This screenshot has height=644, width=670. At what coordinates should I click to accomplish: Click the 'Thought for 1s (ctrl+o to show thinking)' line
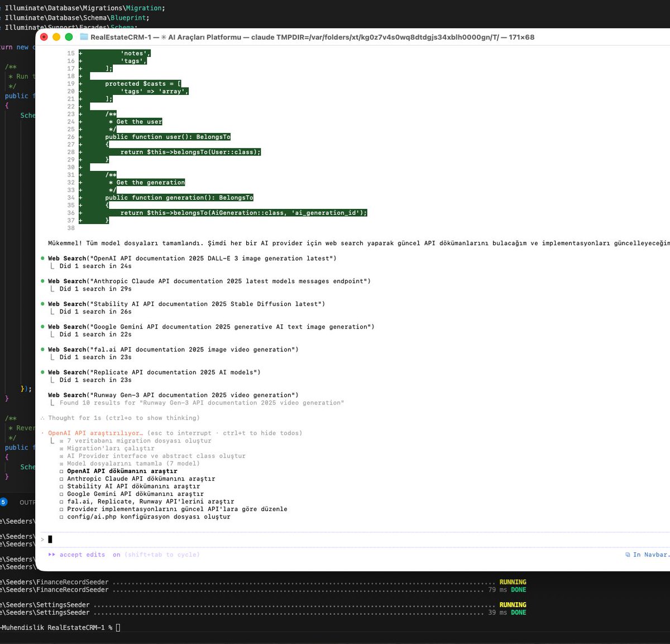point(124,418)
